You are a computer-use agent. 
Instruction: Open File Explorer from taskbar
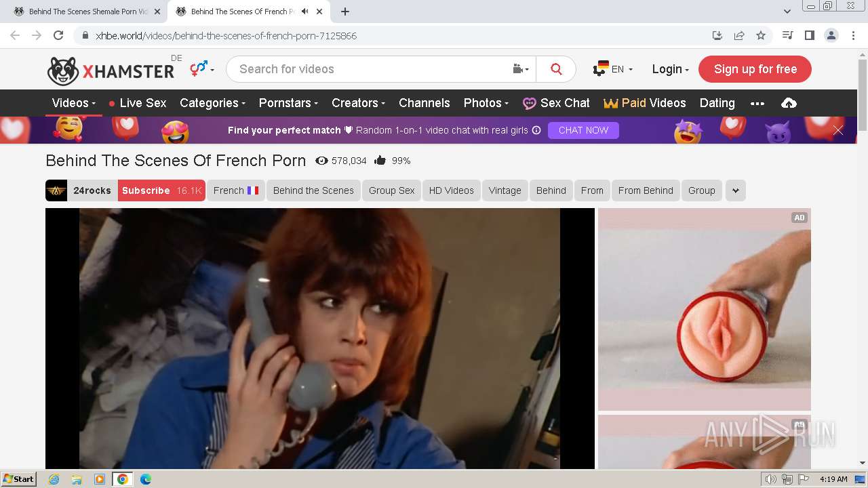pos(77,479)
